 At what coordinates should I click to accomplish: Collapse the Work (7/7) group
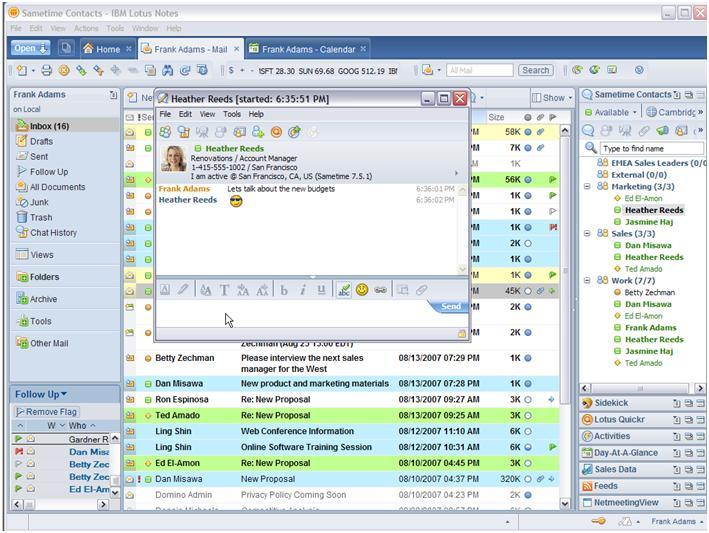click(x=587, y=280)
